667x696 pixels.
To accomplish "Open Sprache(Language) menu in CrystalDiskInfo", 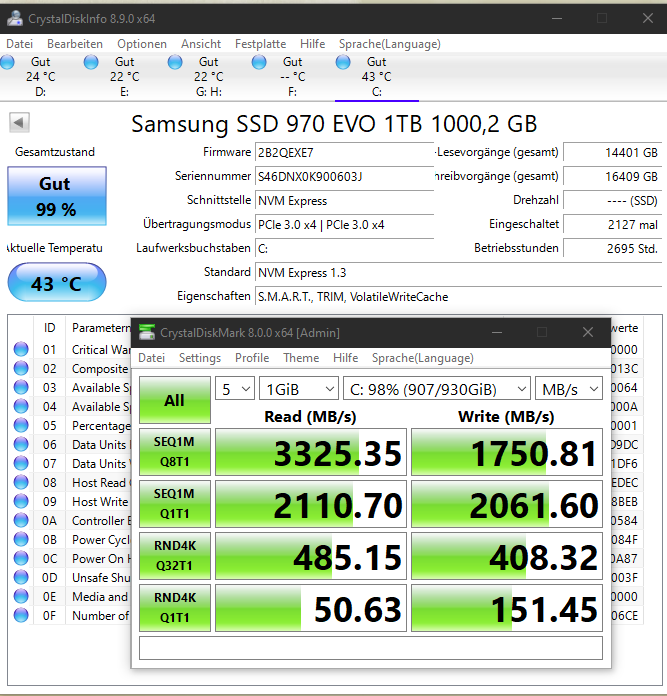I will pyautogui.click(x=390, y=44).
